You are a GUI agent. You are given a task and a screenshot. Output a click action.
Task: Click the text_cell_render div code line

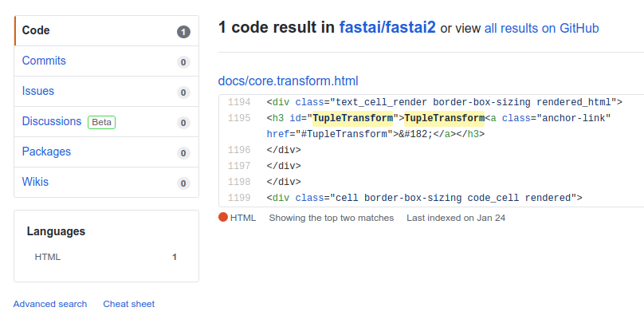tap(445, 102)
